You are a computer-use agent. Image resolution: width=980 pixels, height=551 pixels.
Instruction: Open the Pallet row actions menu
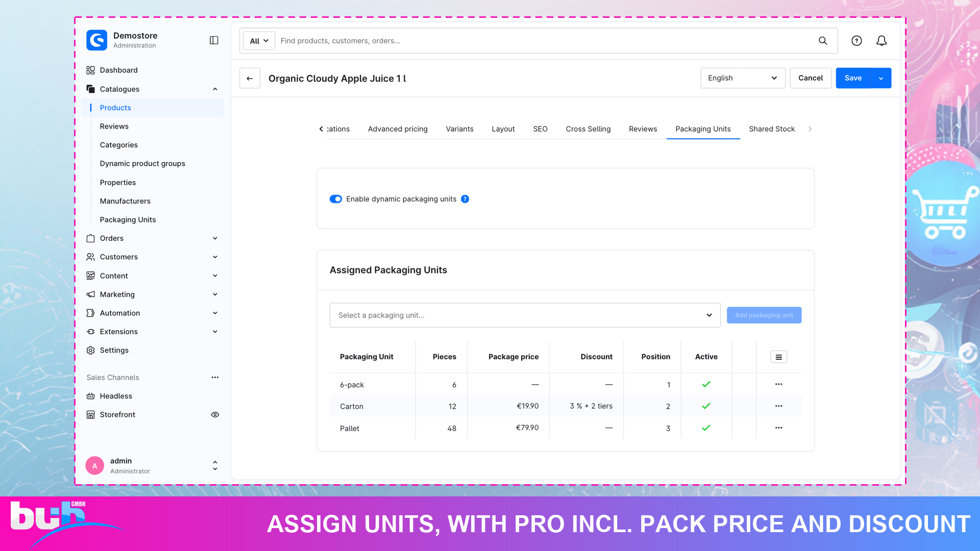pos(778,428)
